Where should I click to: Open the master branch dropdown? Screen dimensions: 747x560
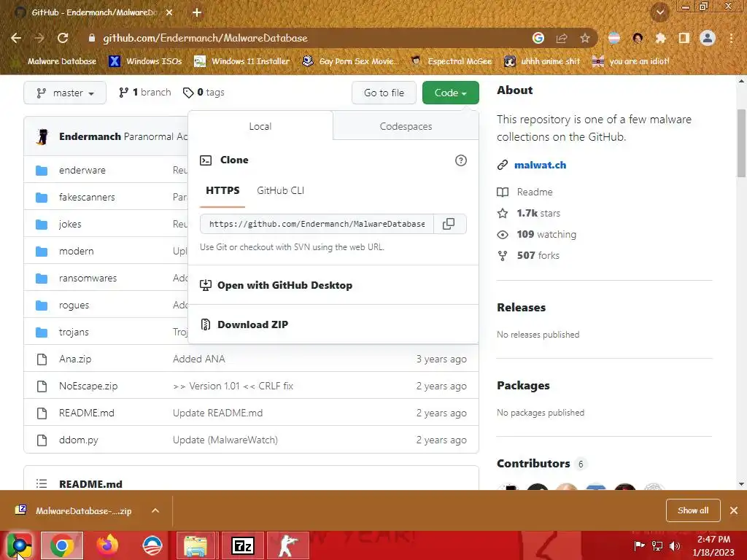(x=65, y=93)
